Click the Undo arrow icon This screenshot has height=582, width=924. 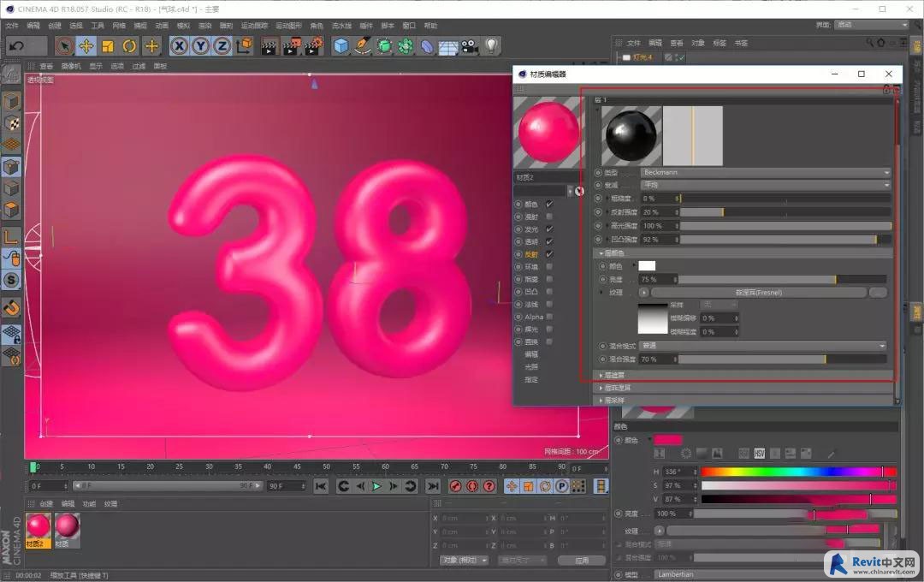click(x=17, y=45)
